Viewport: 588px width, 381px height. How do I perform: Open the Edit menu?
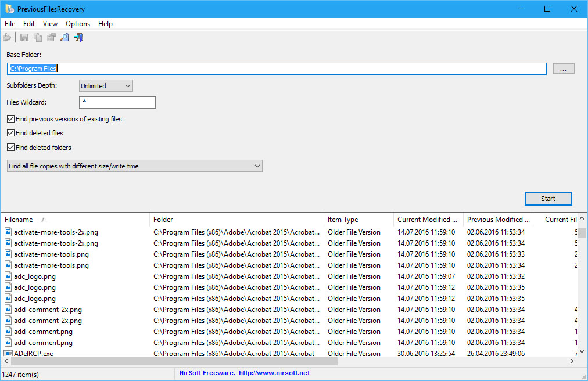tap(29, 24)
